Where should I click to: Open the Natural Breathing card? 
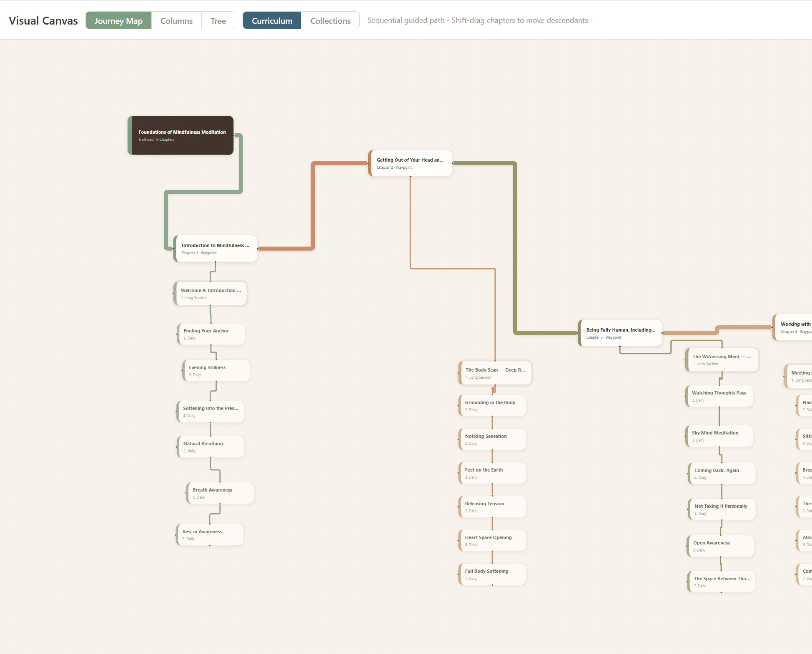click(211, 447)
